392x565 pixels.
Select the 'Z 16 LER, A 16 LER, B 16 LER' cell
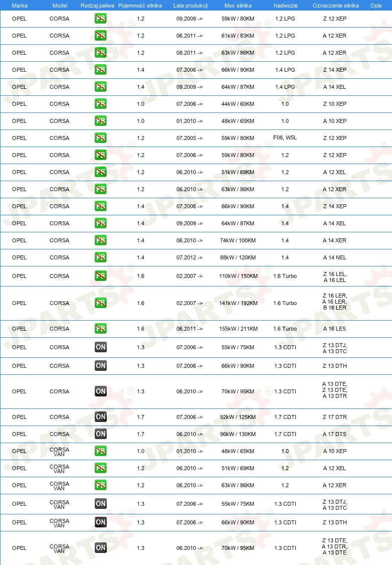pos(335,302)
